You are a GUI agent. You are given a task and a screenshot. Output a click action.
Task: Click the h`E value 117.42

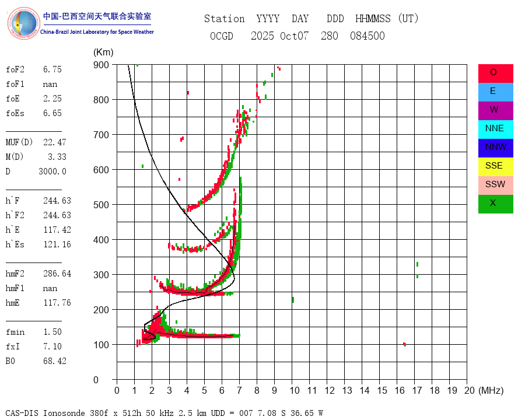[57, 230]
